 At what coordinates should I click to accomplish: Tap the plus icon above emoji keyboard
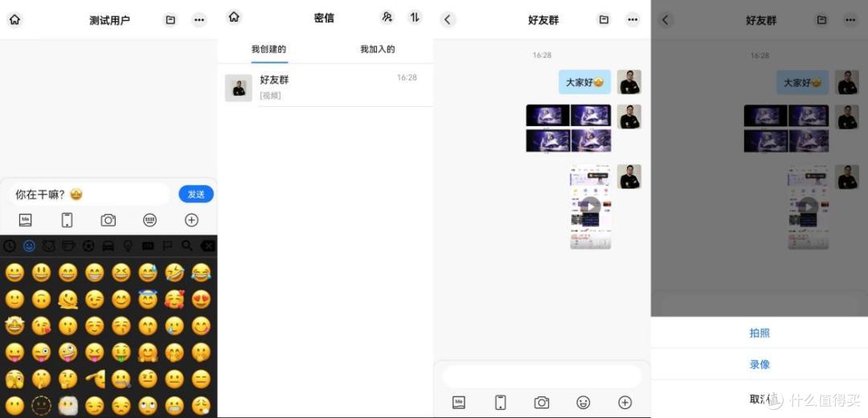click(191, 219)
